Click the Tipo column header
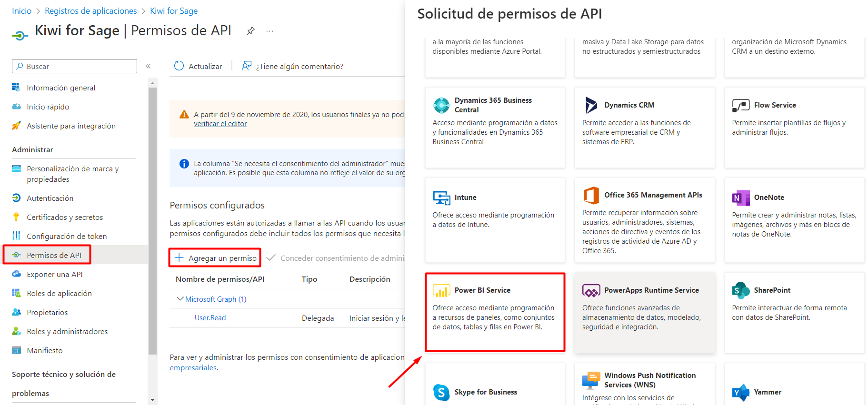This screenshot has height=405, width=868. [309, 279]
